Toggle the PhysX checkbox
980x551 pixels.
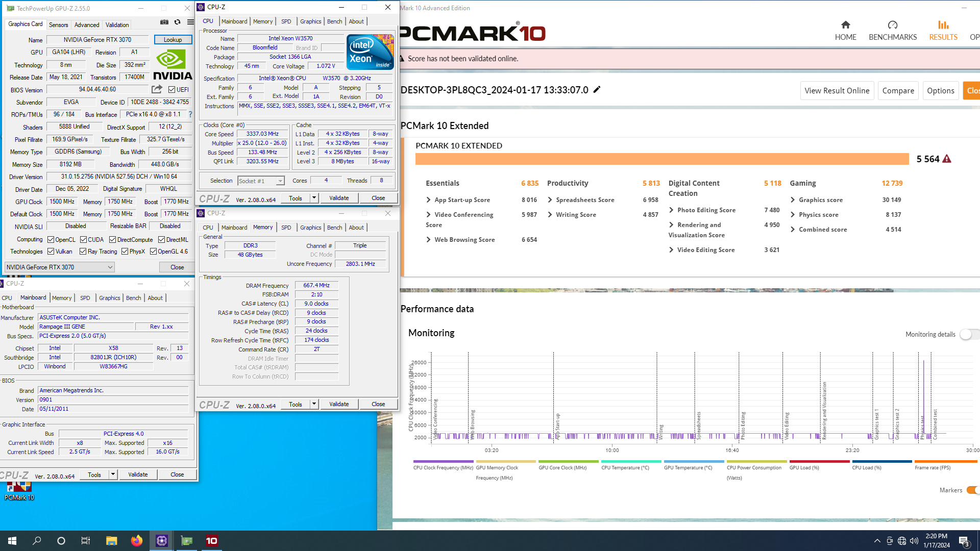pyautogui.click(x=125, y=252)
